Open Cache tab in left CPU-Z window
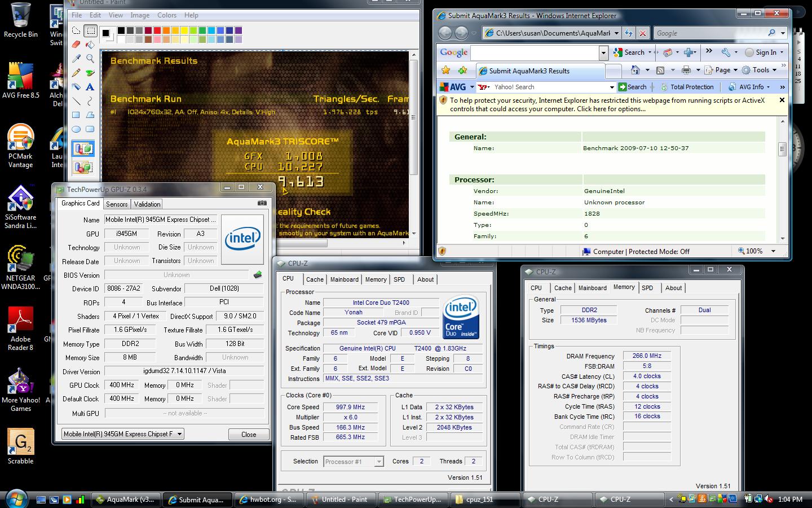This screenshot has width=812, height=508. point(315,279)
